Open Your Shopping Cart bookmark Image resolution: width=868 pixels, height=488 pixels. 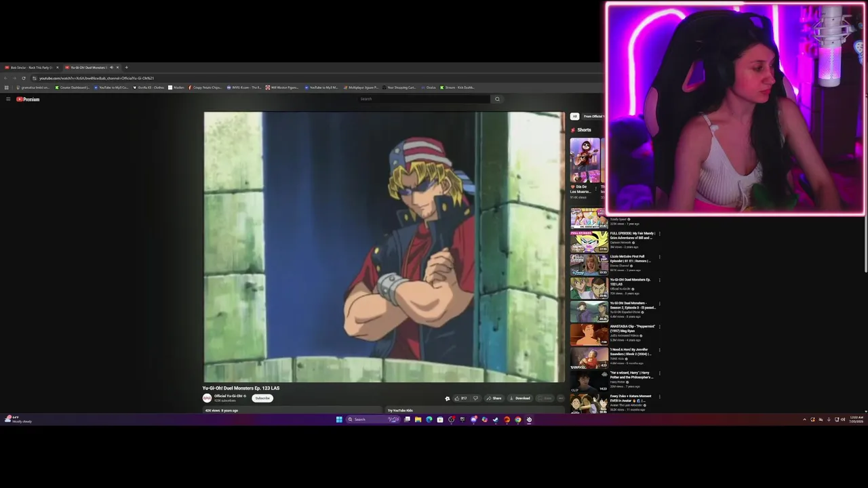399,87
